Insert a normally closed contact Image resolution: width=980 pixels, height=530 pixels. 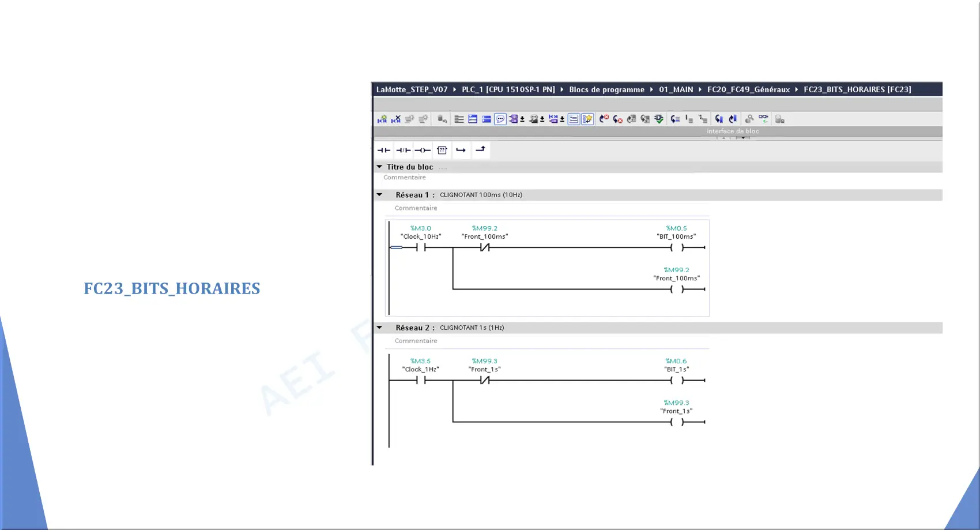[403, 151]
